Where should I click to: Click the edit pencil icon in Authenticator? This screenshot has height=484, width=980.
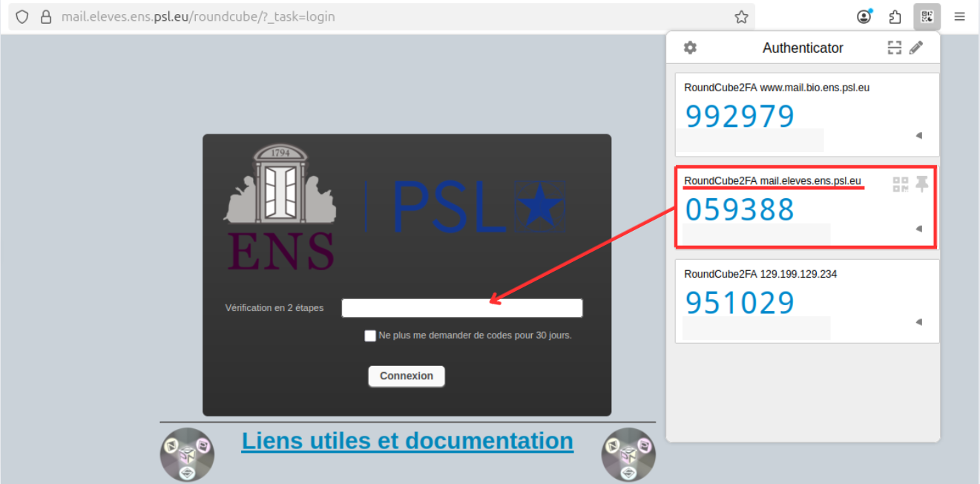pos(916,48)
